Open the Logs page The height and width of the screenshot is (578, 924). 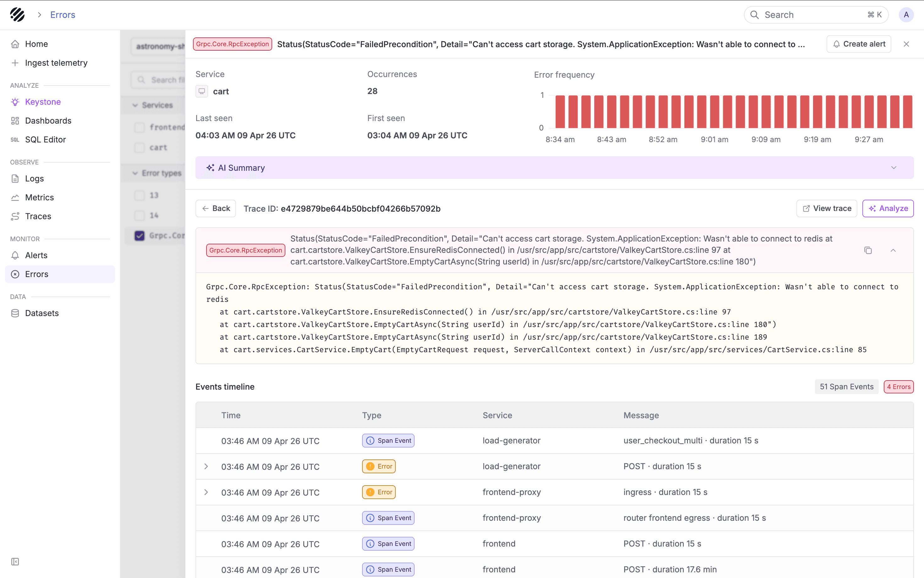tap(60, 179)
